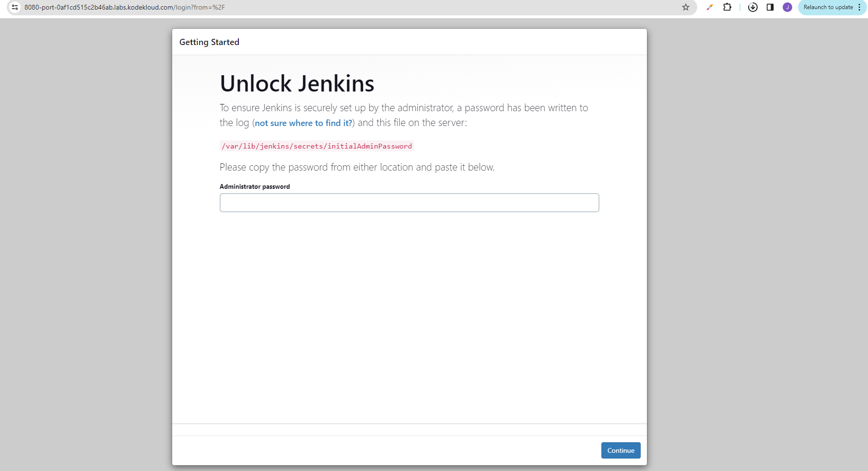Click the site information icon in address bar
Screen dimensions: 868x471
pos(15,7)
